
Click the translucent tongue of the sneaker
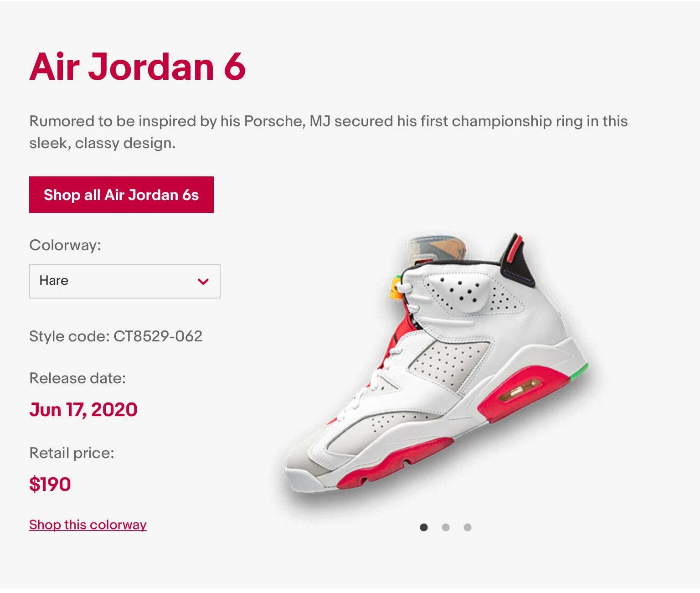[x=436, y=250]
